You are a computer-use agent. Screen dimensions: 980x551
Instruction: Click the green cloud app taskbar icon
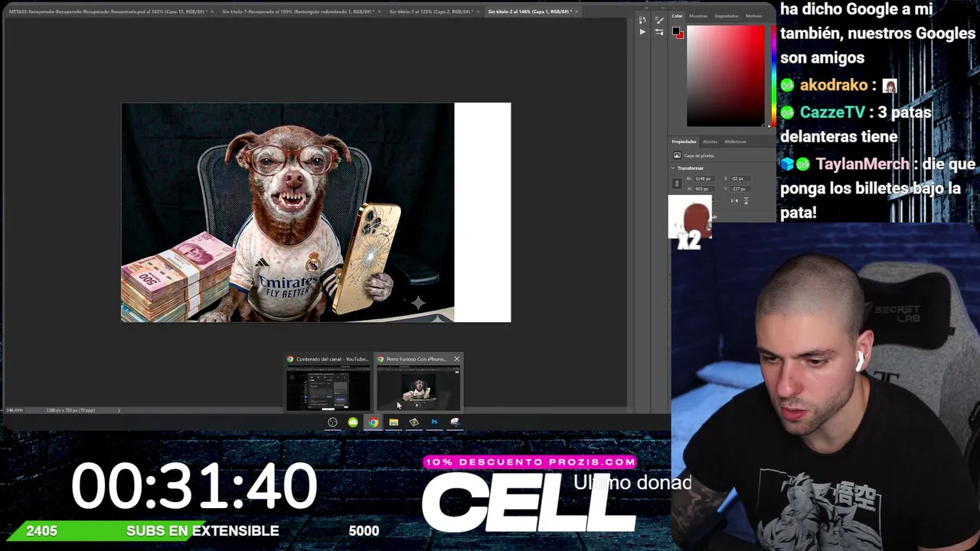pyautogui.click(x=353, y=422)
